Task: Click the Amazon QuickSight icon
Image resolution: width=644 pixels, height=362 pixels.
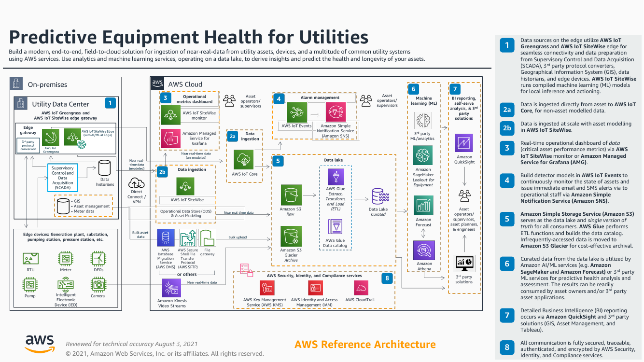Action: coord(464,143)
